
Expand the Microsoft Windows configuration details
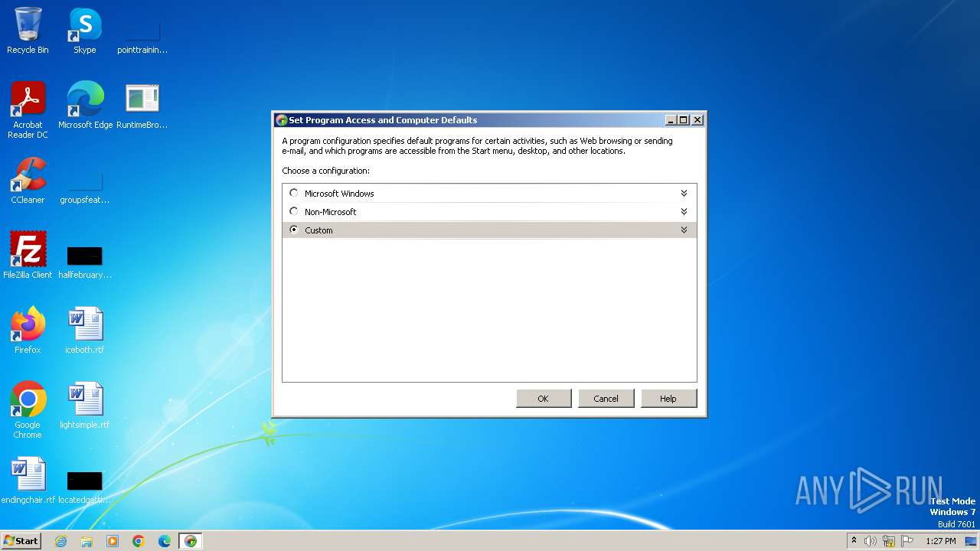tap(684, 194)
